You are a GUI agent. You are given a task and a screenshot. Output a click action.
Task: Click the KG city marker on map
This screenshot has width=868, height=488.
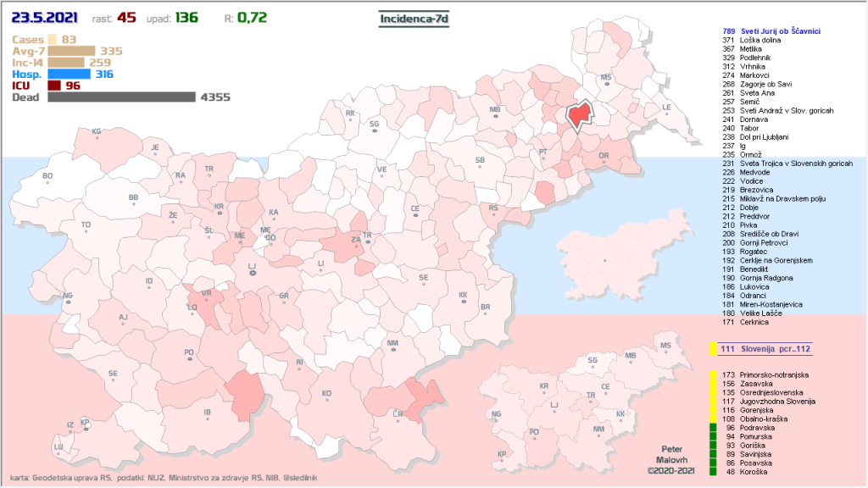pos(97,136)
